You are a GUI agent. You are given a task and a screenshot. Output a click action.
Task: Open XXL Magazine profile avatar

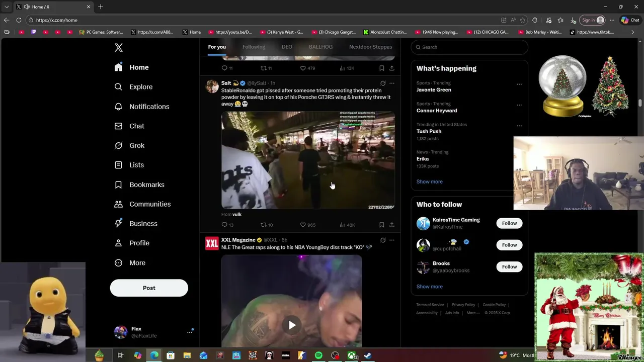212,243
